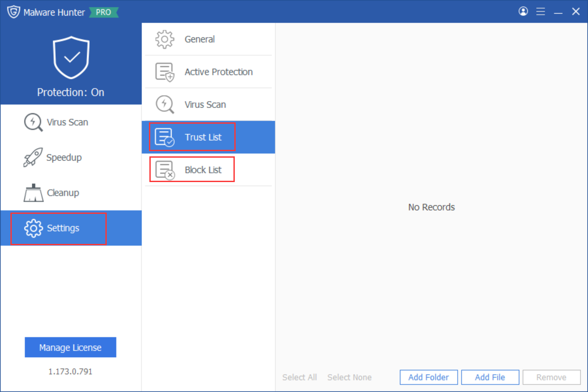Open Speedup using the rocket icon
The width and height of the screenshot is (588, 392).
click(33, 157)
